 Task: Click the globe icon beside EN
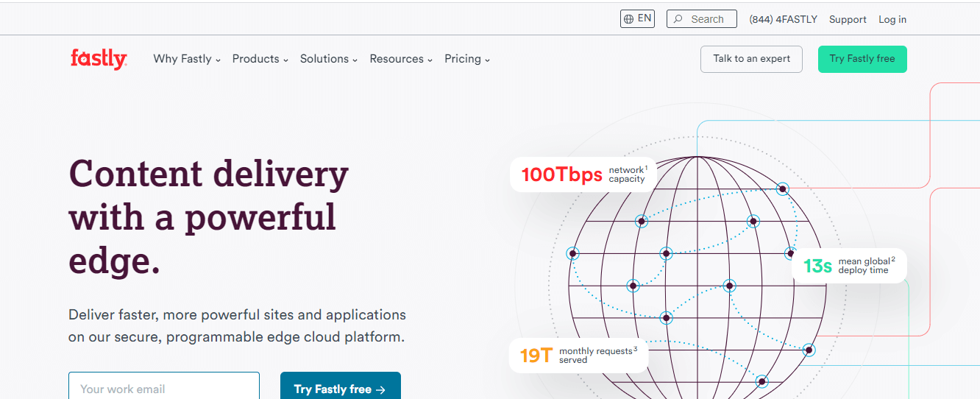coord(628,19)
